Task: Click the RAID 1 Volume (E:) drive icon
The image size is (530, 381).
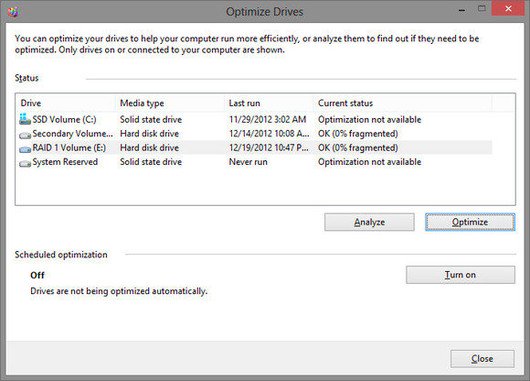Action: (25, 149)
